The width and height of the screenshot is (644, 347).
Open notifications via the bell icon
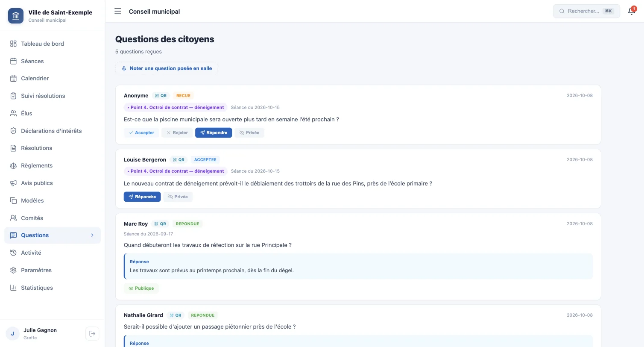pyautogui.click(x=632, y=11)
